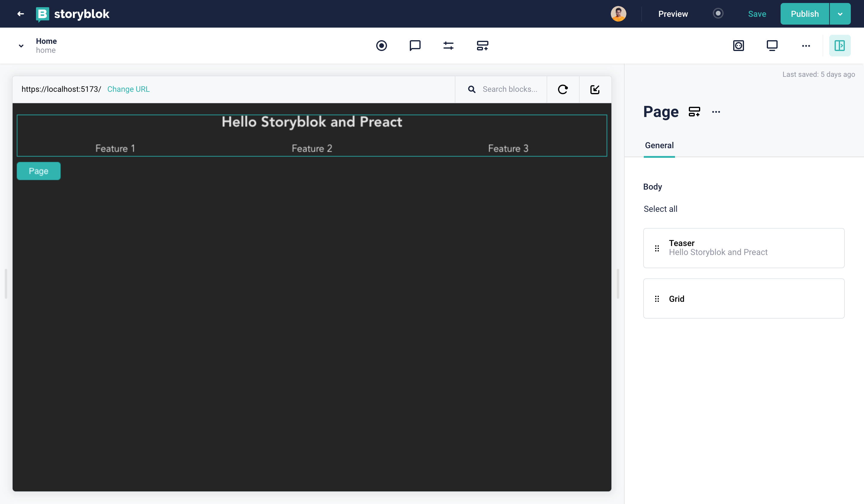Click Select all under Body
Viewport: 864px width, 504px height.
pos(660,209)
